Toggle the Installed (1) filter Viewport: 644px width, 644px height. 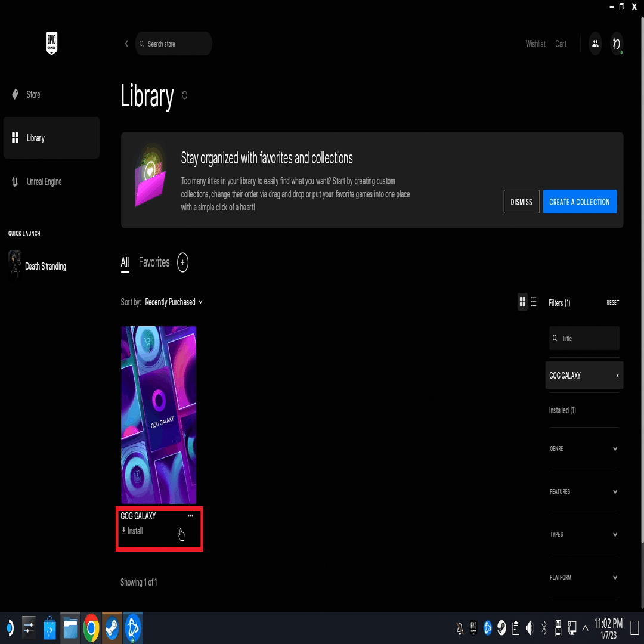pos(562,410)
